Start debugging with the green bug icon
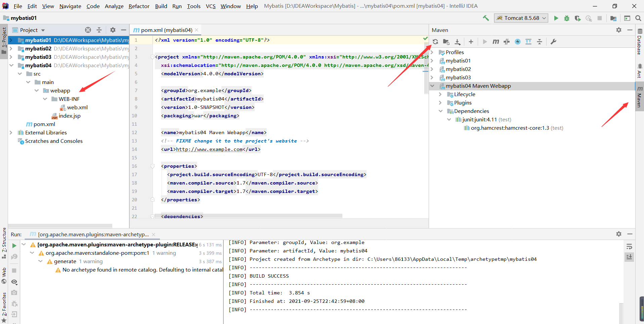Image resolution: width=644 pixels, height=324 pixels. coord(567,18)
